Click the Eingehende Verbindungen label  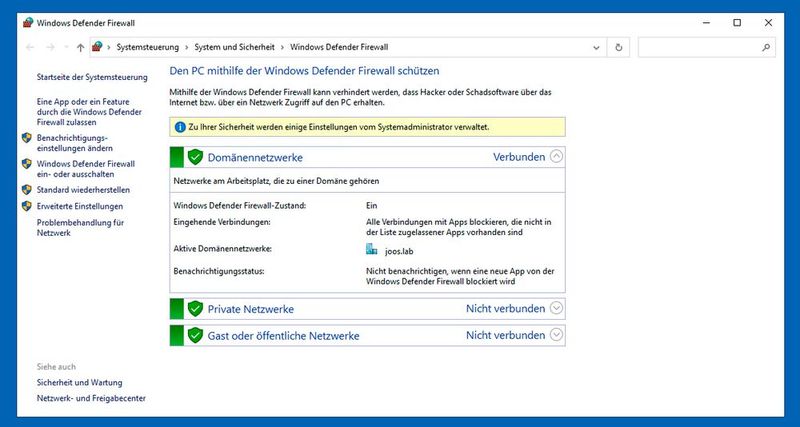pyautogui.click(x=221, y=222)
